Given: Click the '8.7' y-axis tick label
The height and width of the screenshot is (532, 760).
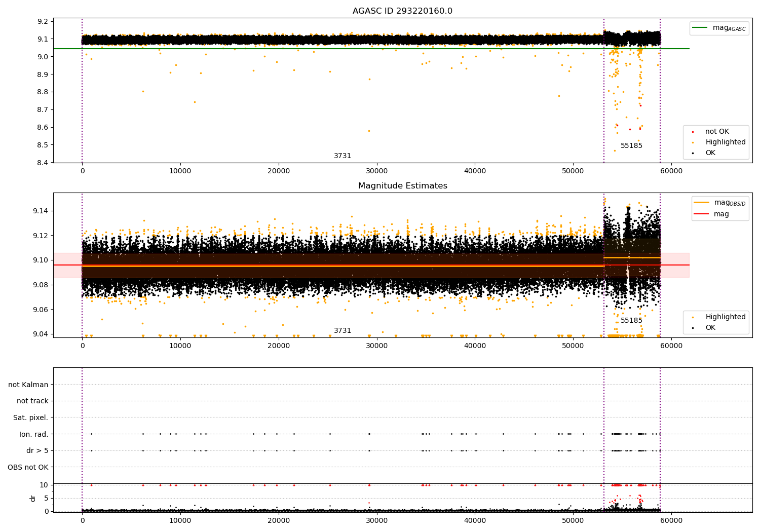Looking at the screenshot, I should point(44,110).
